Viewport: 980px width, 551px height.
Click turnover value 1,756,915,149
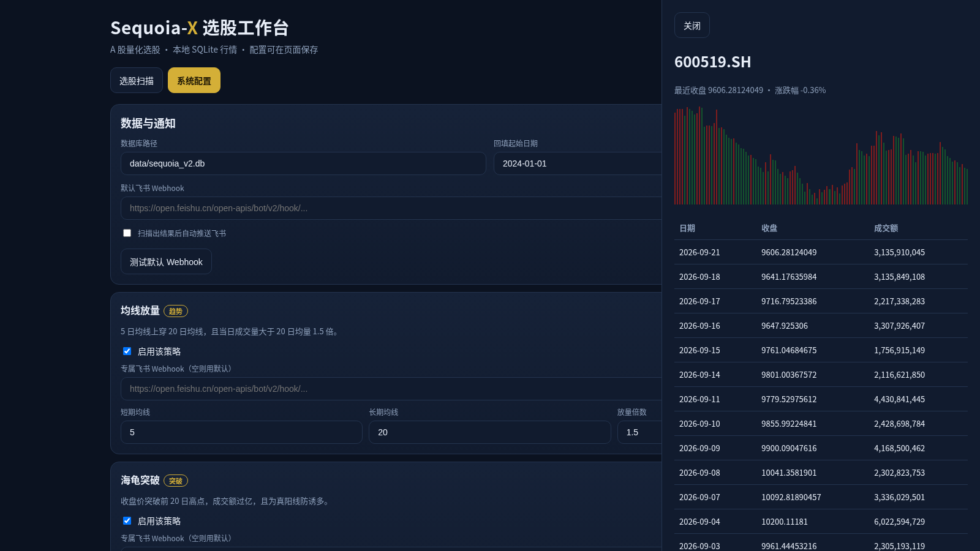(x=899, y=350)
